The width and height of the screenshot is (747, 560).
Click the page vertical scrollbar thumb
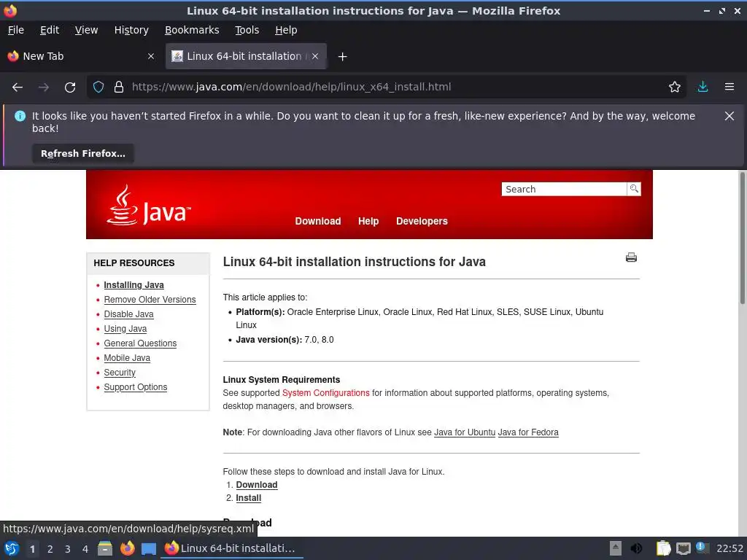pyautogui.click(x=742, y=238)
